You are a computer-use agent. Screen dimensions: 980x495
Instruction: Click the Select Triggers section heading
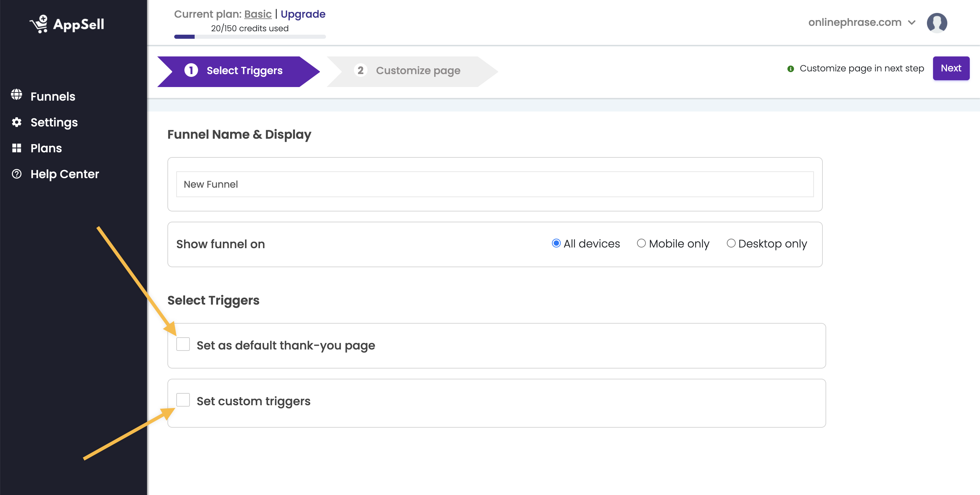click(x=213, y=300)
